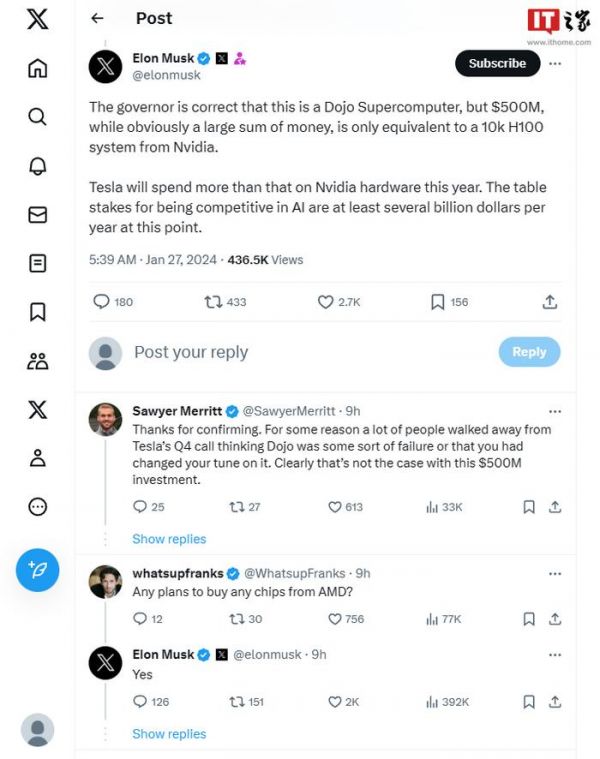
Task: Click the Post your reply field
Action: pos(300,352)
